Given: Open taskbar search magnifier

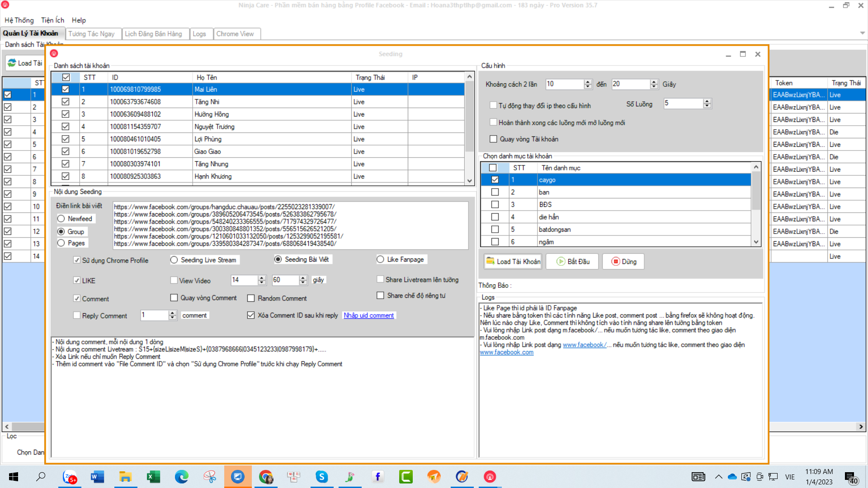Looking at the screenshot, I should coord(41,477).
